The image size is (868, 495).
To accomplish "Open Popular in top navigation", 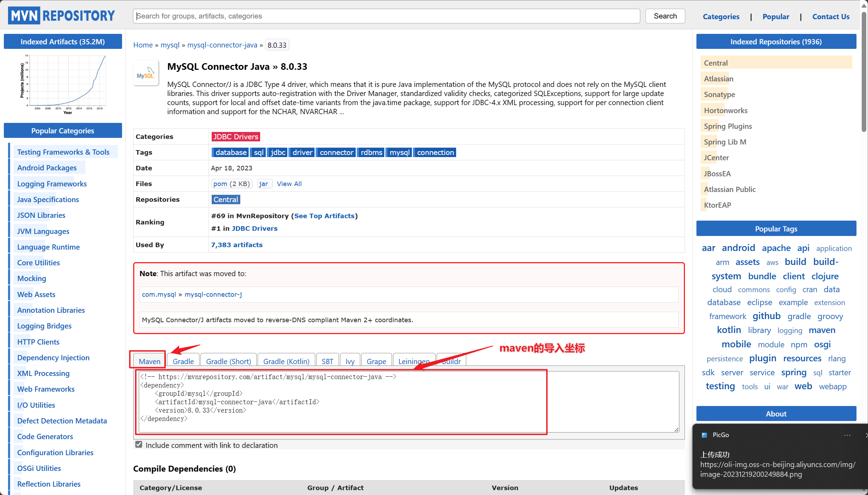I will pyautogui.click(x=776, y=16).
